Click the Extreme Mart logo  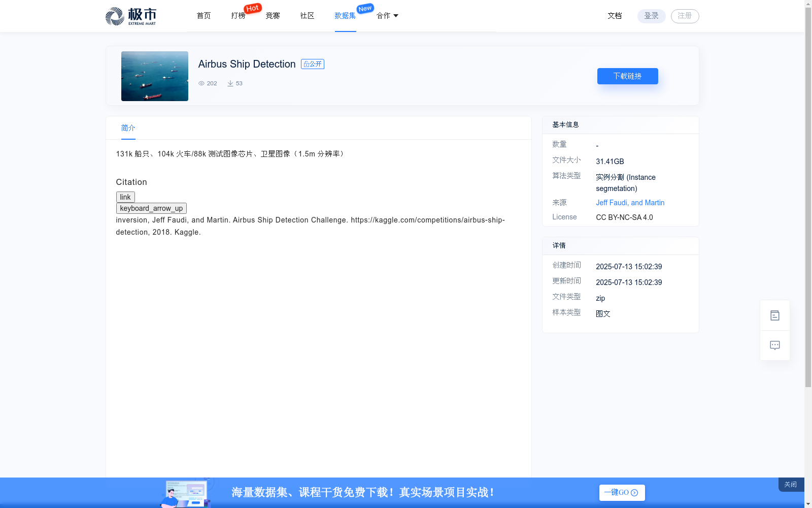point(130,16)
